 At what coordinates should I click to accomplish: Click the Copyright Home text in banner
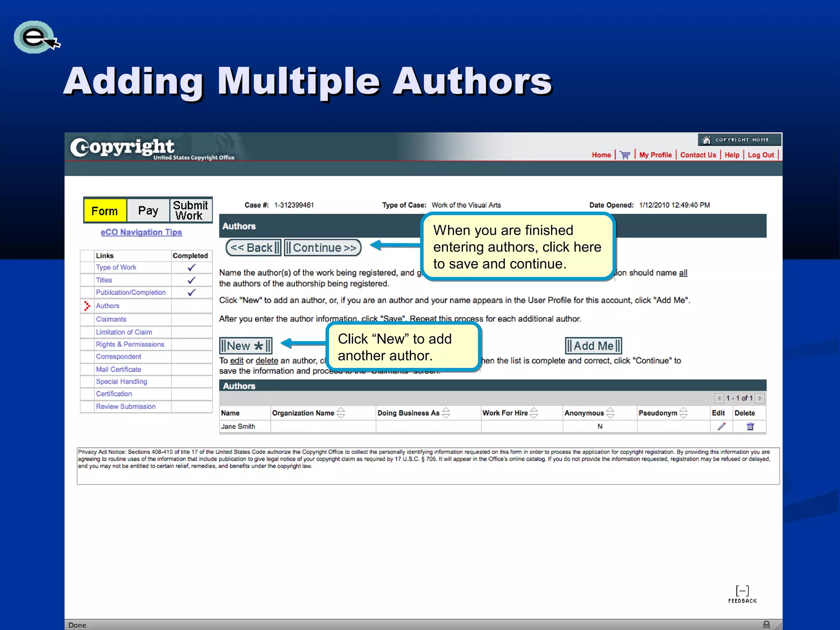point(742,140)
